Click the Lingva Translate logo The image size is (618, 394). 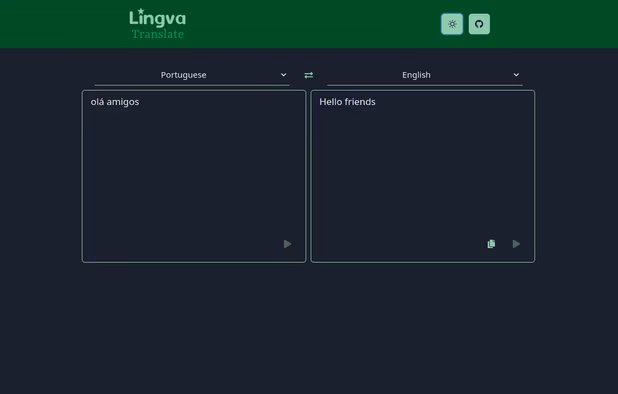[x=158, y=24]
